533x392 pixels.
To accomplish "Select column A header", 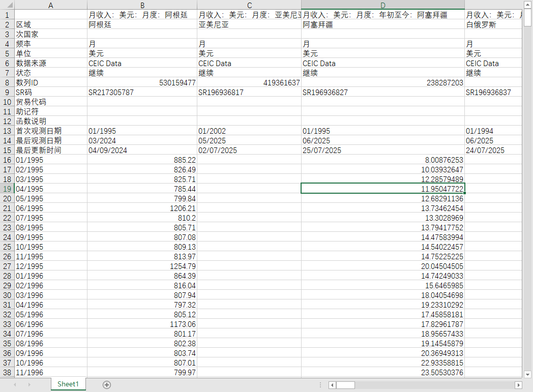I will coord(51,6).
